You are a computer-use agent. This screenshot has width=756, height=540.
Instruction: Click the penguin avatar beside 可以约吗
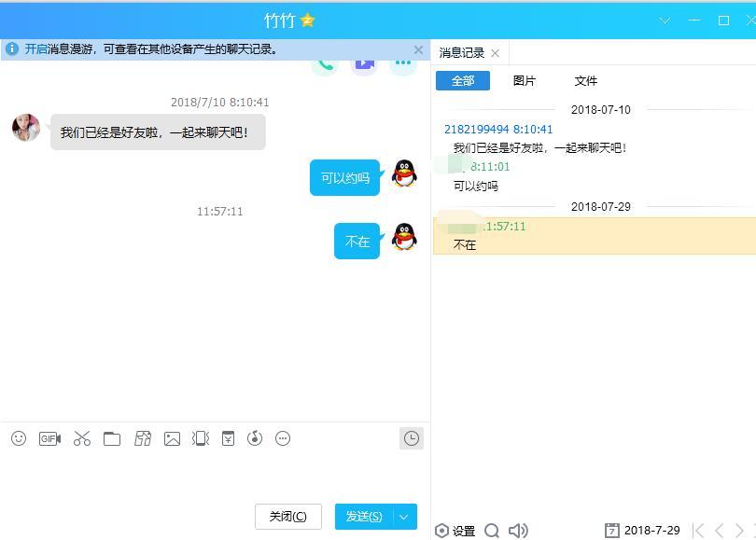[404, 173]
